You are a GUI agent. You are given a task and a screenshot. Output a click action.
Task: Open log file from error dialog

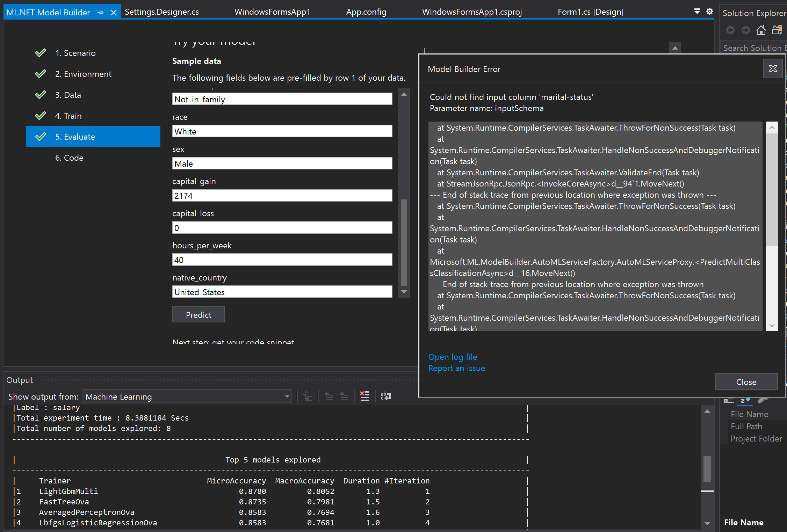pos(453,357)
